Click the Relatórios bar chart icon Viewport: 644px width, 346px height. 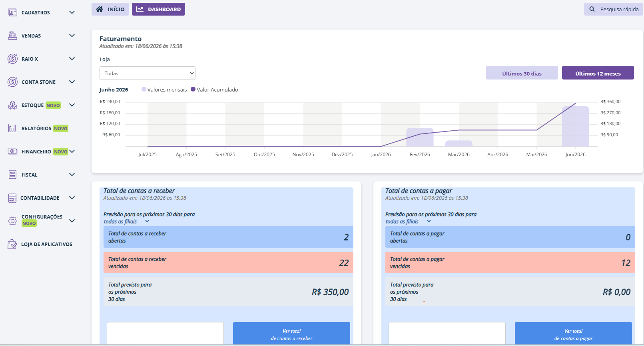click(x=12, y=128)
